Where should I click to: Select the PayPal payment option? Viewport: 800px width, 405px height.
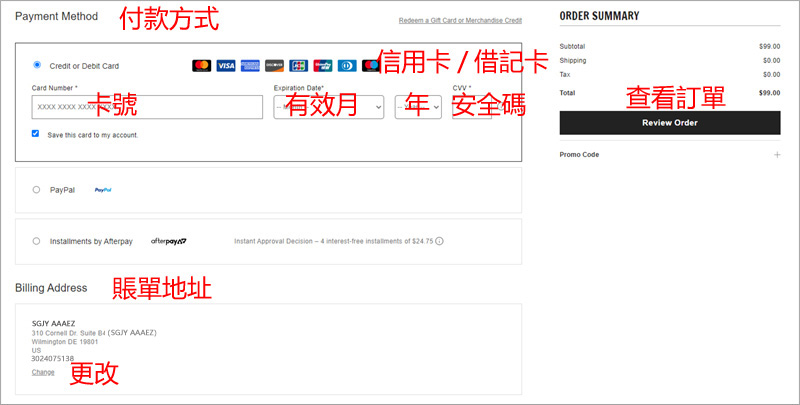coord(37,189)
